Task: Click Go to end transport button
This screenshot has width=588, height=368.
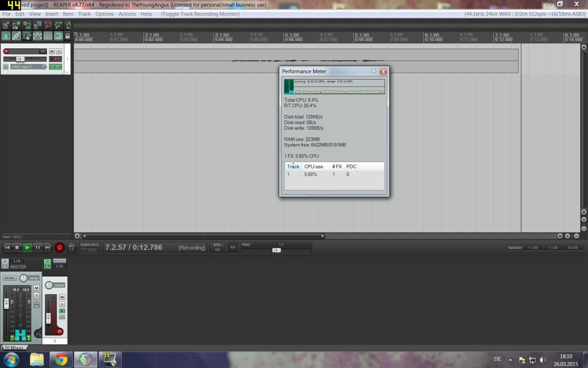Action: [x=48, y=247]
